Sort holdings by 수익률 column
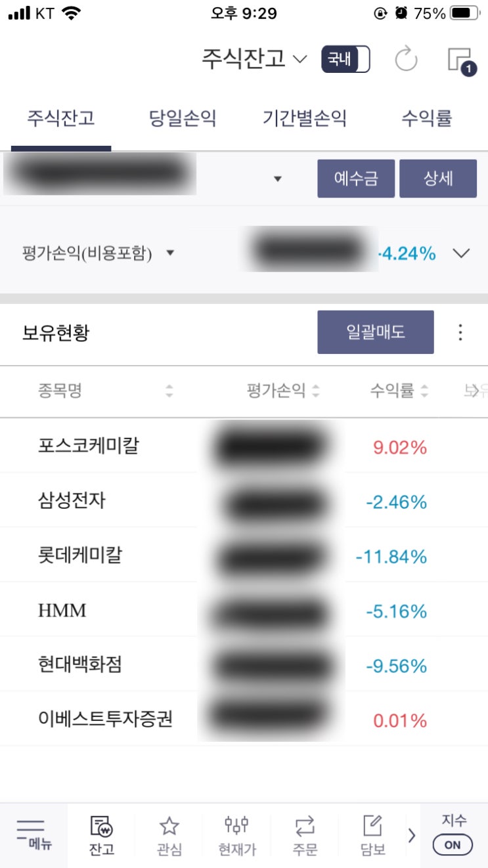This screenshot has height=868, width=488. (399, 391)
